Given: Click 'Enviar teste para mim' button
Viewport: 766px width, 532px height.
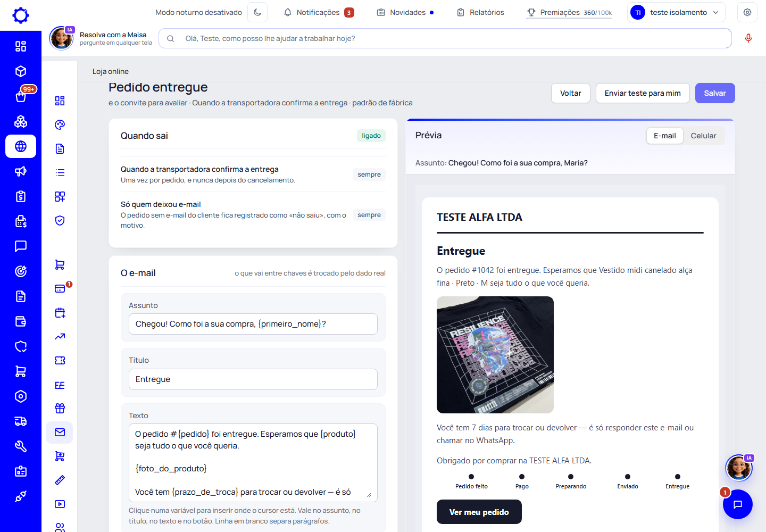Looking at the screenshot, I should [643, 93].
